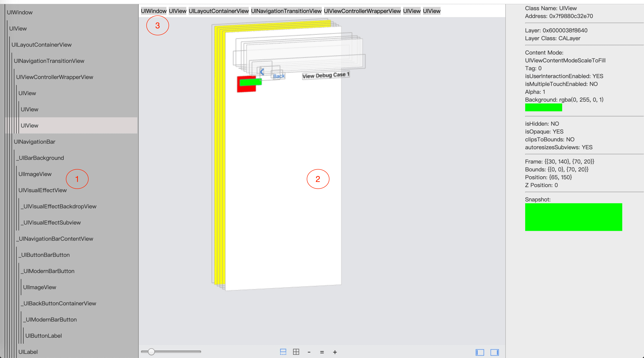The width and height of the screenshot is (644, 358).
Task: Click the grid wireframe icon
Action: [296, 352]
